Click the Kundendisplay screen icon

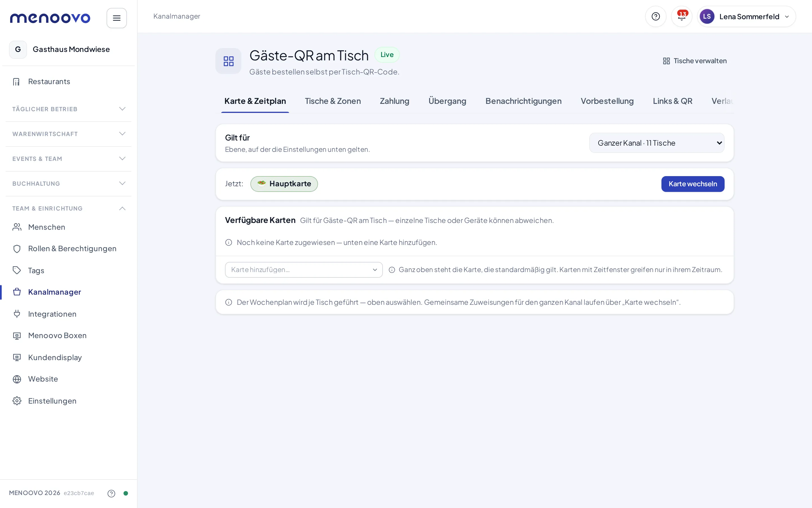pos(17,358)
